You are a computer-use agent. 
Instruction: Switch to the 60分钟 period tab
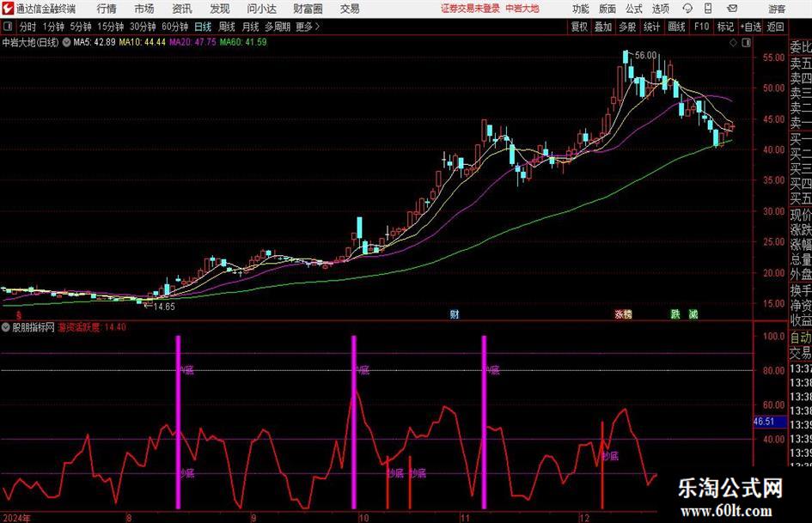(174, 27)
